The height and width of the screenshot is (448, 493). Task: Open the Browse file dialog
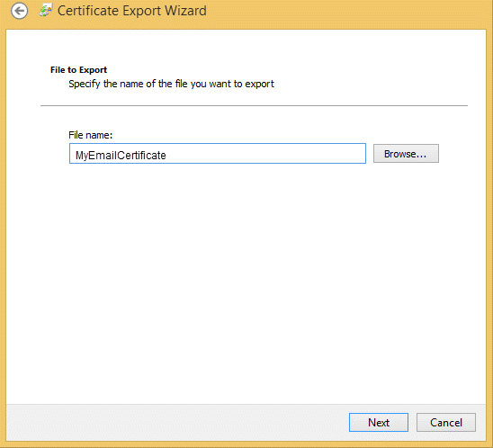[406, 154]
